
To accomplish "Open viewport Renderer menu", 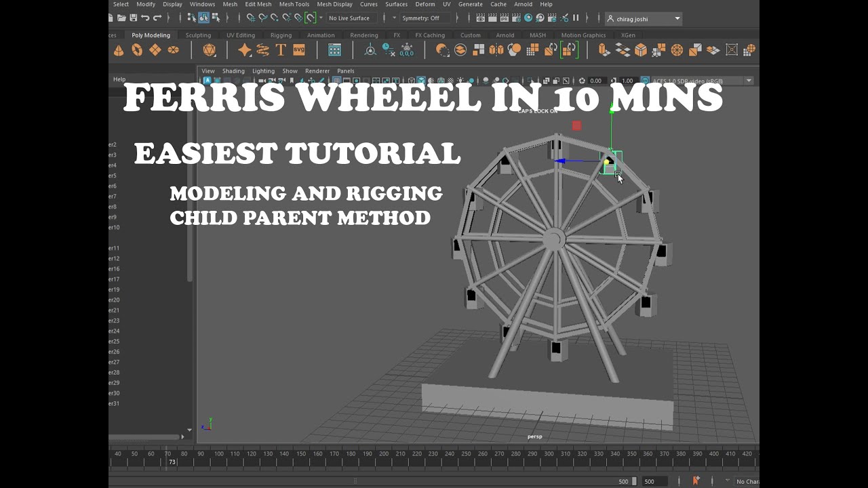I will [x=317, y=71].
